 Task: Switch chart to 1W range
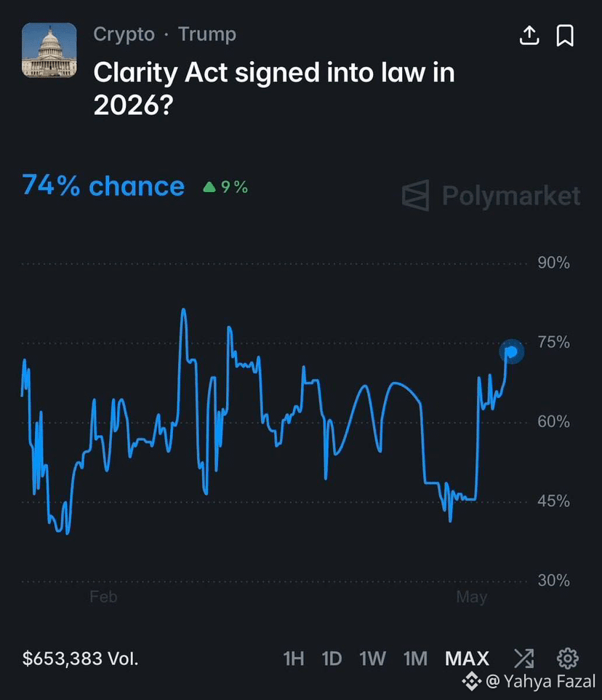click(x=372, y=659)
